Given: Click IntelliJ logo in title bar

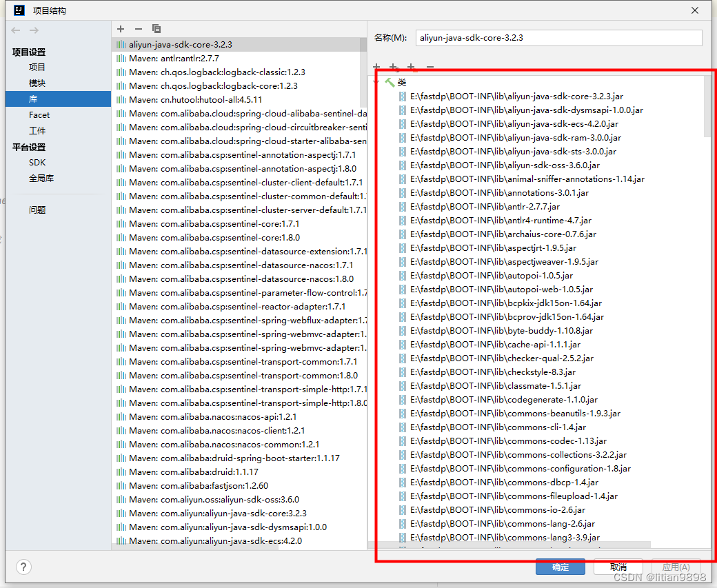Looking at the screenshot, I should [19, 10].
